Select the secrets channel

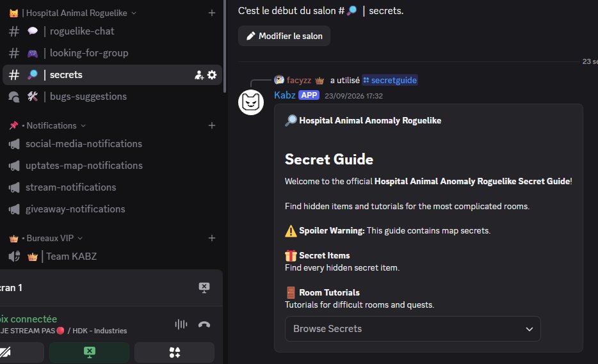(x=112, y=75)
